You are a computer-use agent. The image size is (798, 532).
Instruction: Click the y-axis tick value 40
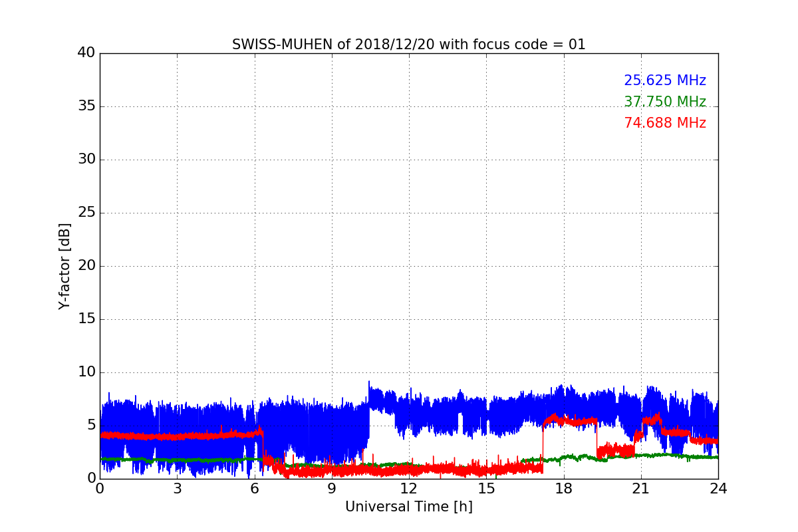pos(86,53)
